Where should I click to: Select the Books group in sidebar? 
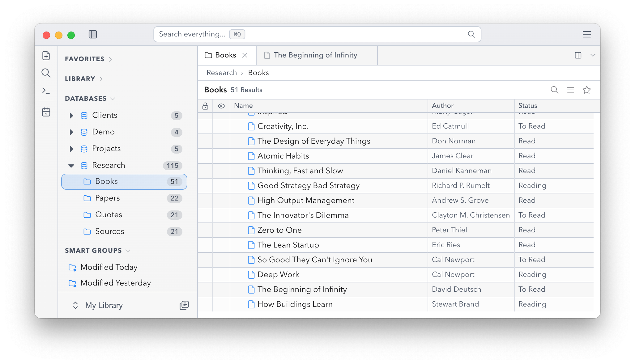coord(124,181)
